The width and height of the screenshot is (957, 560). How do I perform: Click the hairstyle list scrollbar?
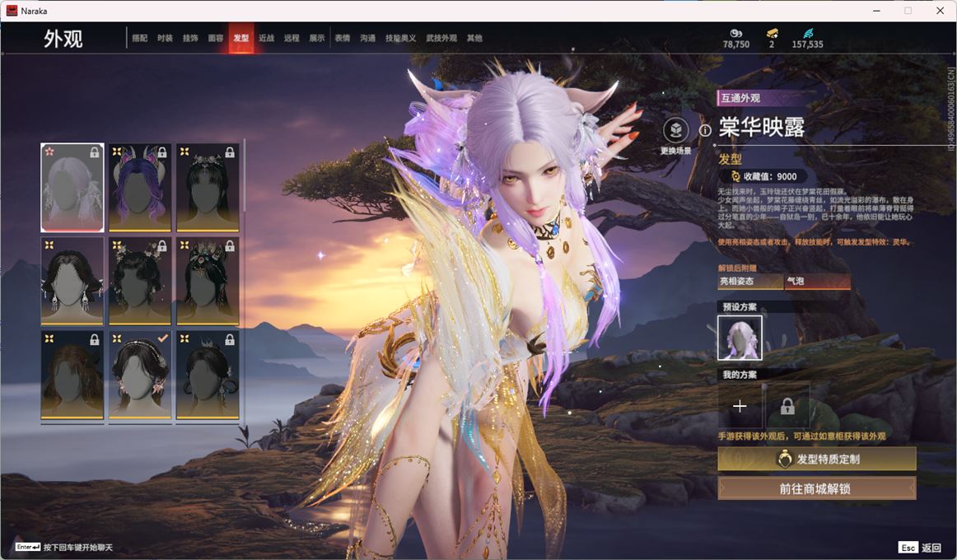[x=244, y=177]
